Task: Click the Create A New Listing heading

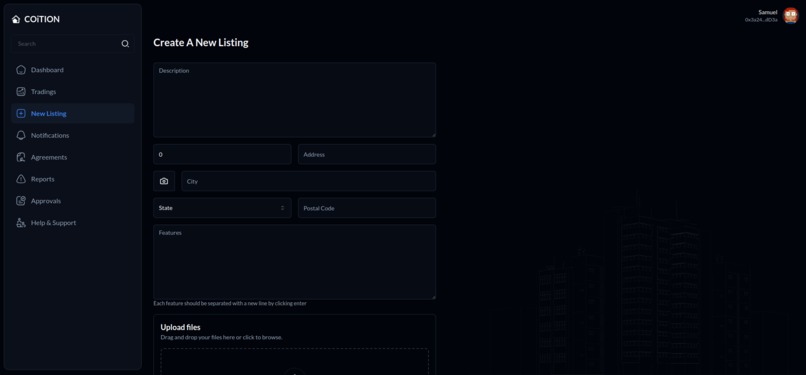Action: pyautogui.click(x=201, y=43)
